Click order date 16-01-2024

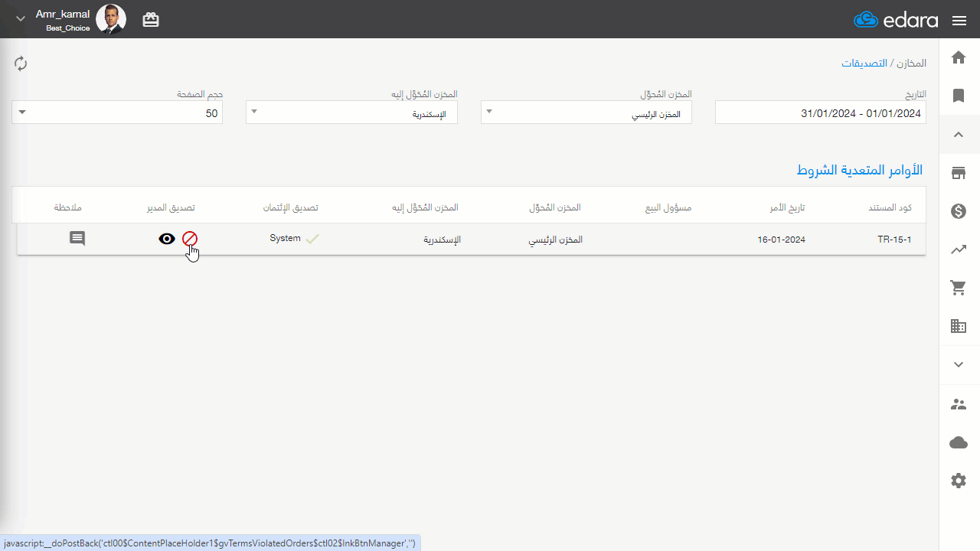point(781,240)
